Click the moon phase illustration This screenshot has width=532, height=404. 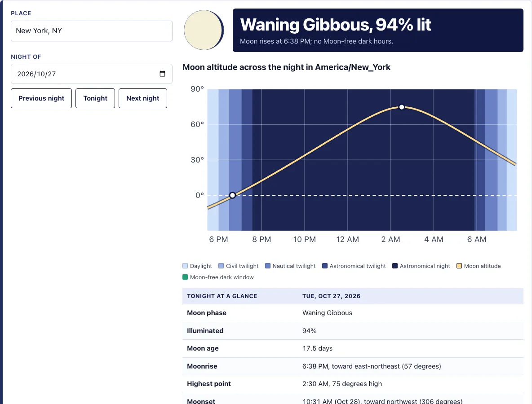click(204, 30)
